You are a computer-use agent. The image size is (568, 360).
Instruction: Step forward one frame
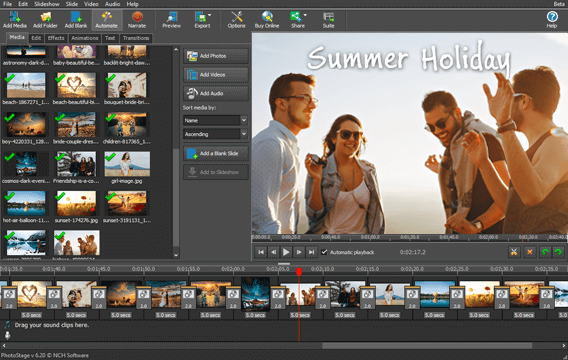click(x=299, y=252)
